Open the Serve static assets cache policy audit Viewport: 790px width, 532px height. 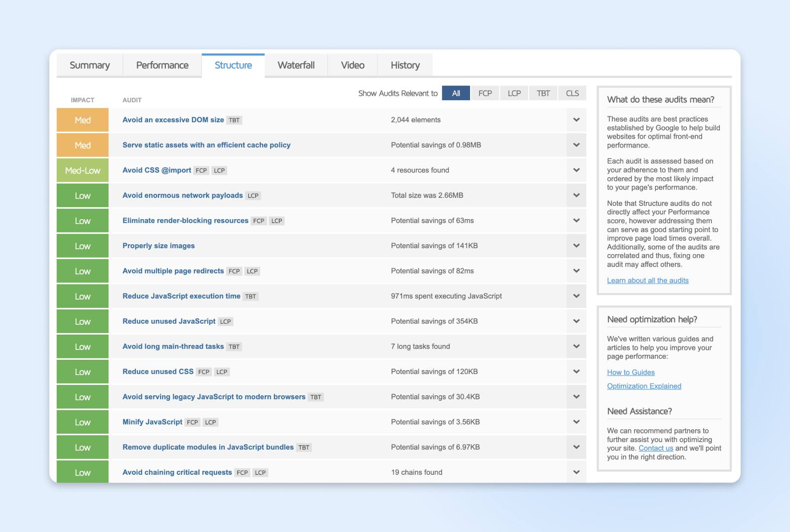pyautogui.click(x=206, y=145)
